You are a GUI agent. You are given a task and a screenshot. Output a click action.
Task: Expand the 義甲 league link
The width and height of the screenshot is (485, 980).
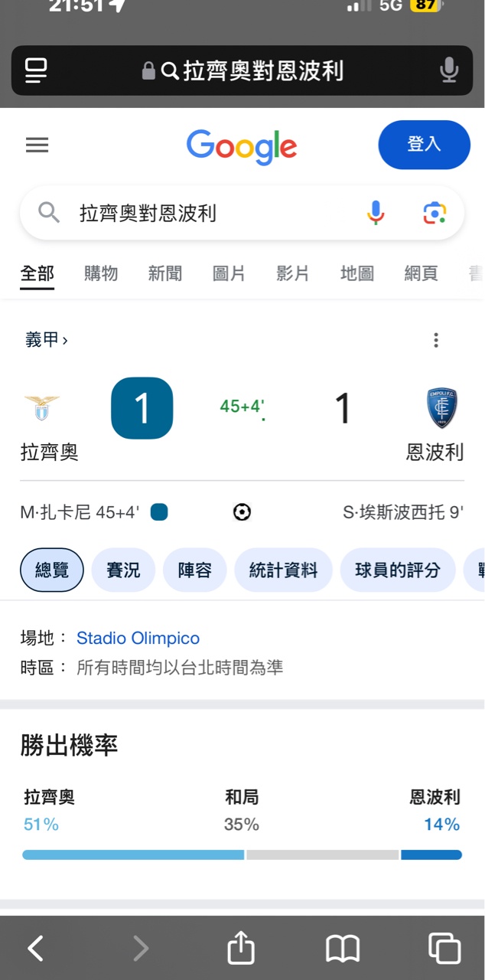pos(46,340)
